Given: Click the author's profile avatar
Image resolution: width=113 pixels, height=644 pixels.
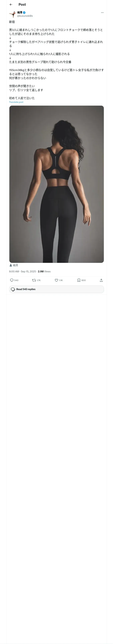Looking at the screenshot, I should [12, 14].
